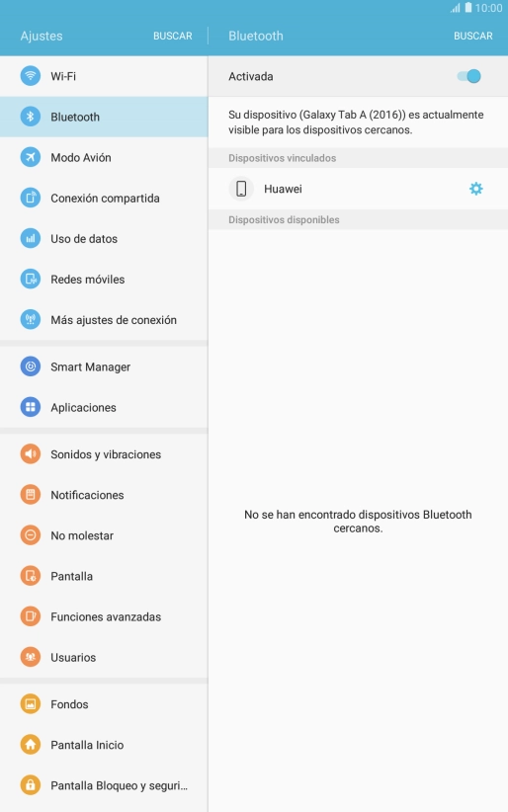
Task: Open Pantalla Bloqueo y seguridad entry
Action: (104, 785)
